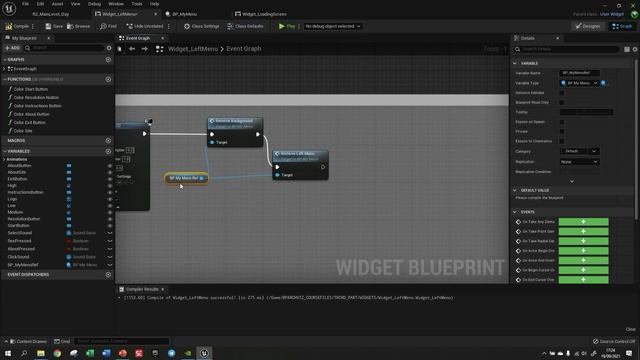Collapse Default Value section
The width and height of the screenshot is (640, 360).
[x=515, y=190]
